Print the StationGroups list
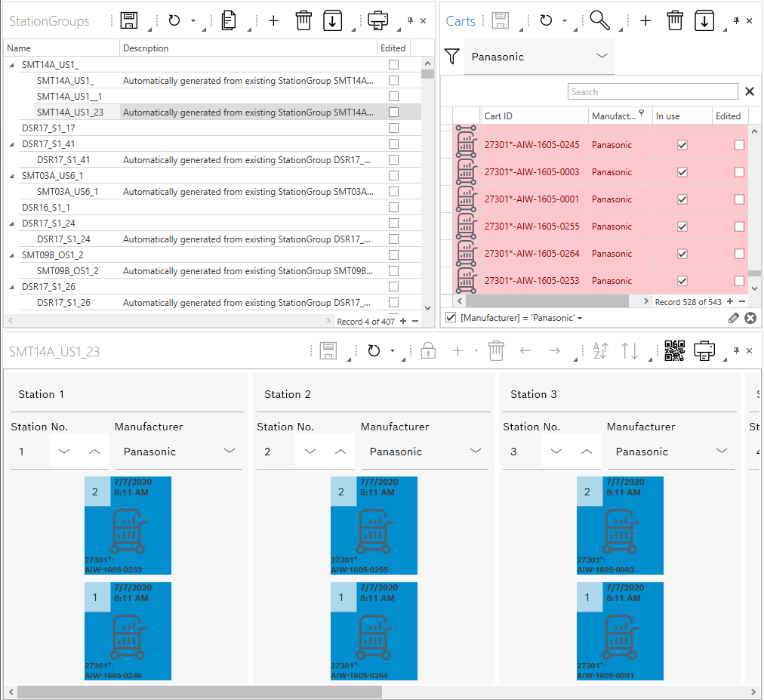 (x=377, y=20)
